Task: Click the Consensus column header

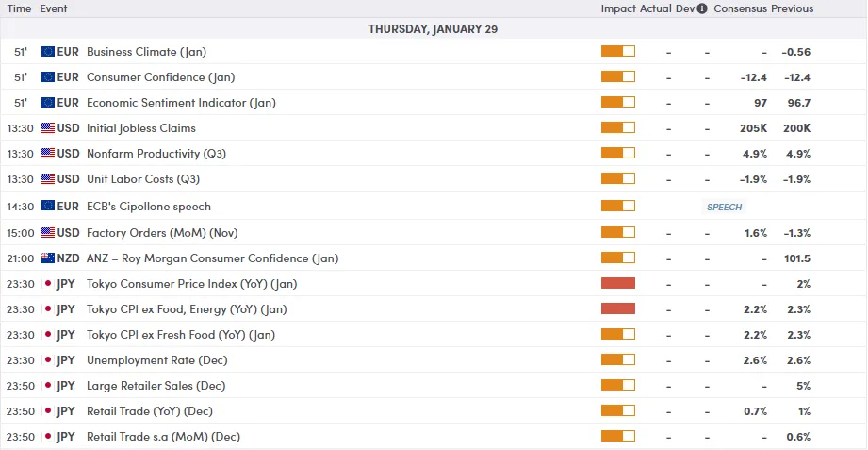Action: point(740,8)
